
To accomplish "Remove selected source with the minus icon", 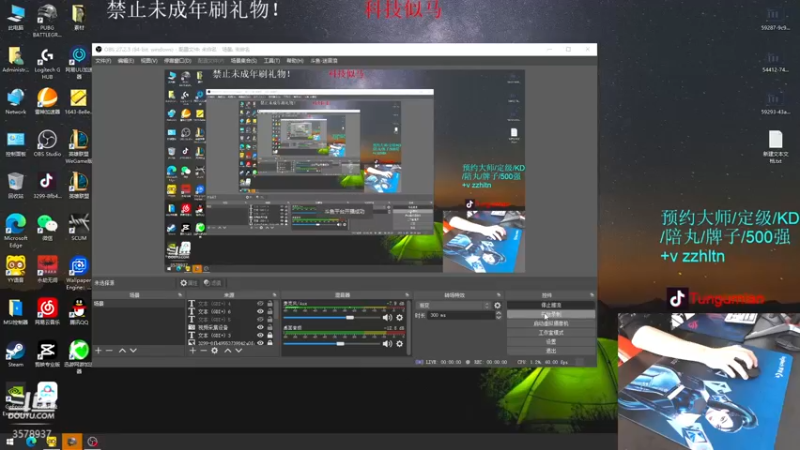I will [203, 351].
